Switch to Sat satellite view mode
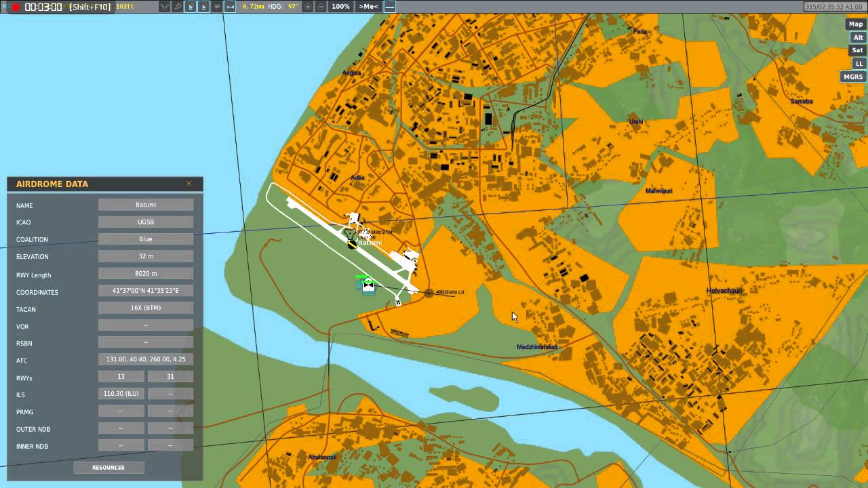Screen dimensions: 868x488 pyautogui.click(x=858, y=50)
